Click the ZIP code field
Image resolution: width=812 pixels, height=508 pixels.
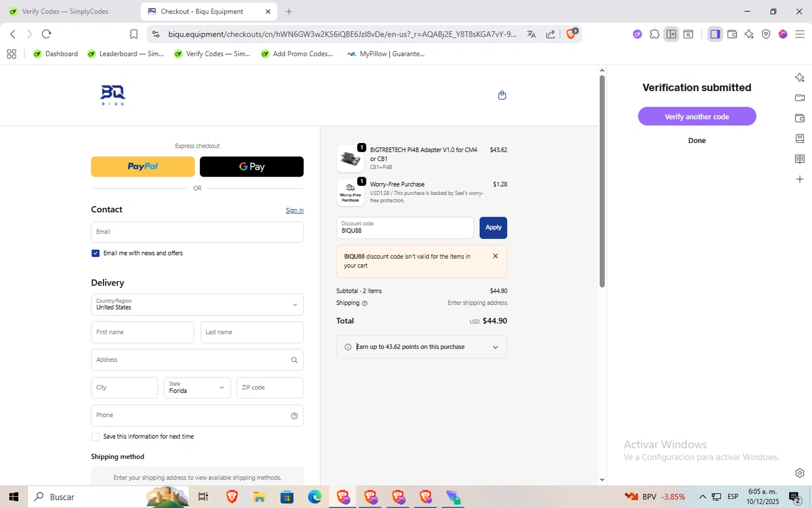[270, 388]
